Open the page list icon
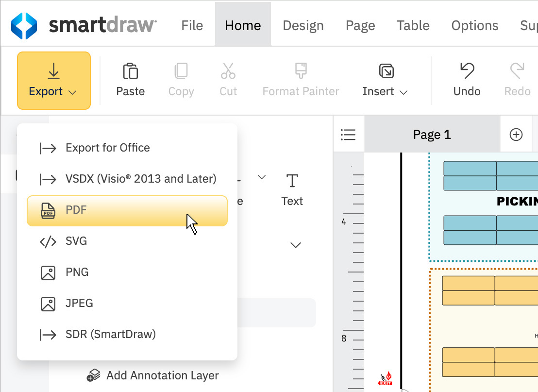 [x=348, y=135]
